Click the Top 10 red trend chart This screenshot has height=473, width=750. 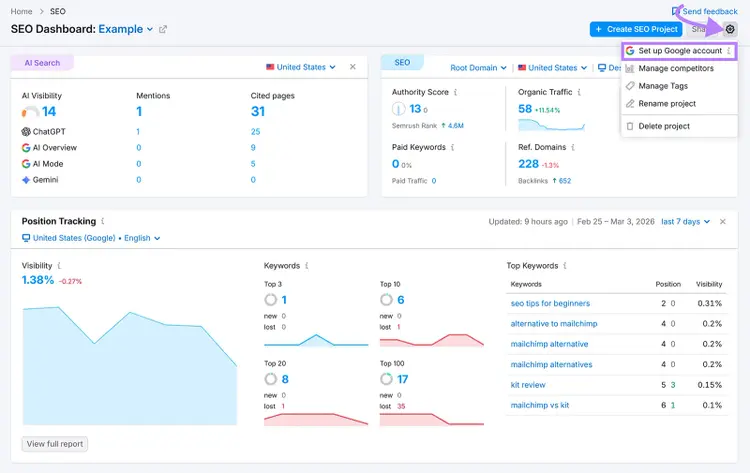[x=431, y=340]
